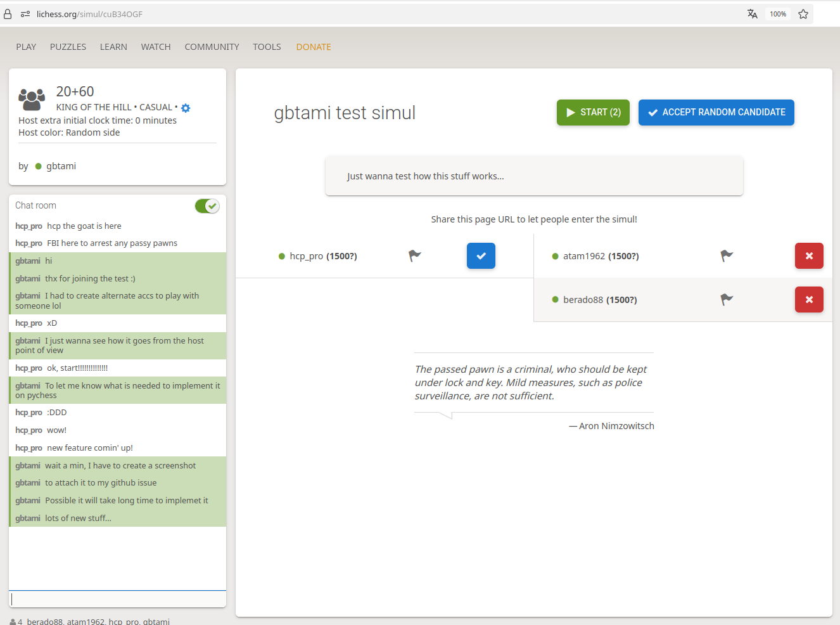Accept candidate hcp_pro with blue checkmark
This screenshot has height=625, width=840.
point(481,256)
